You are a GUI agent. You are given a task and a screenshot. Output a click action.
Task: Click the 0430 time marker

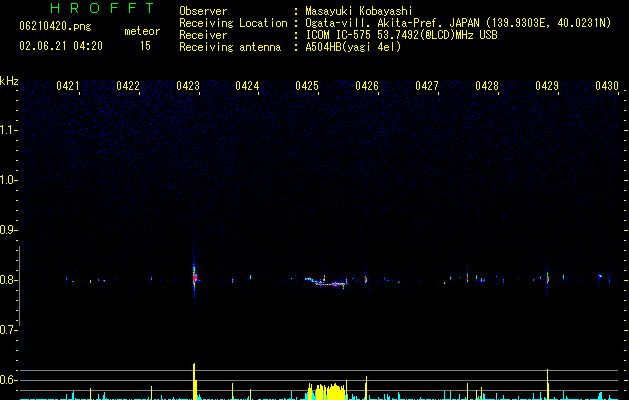point(607,86)
